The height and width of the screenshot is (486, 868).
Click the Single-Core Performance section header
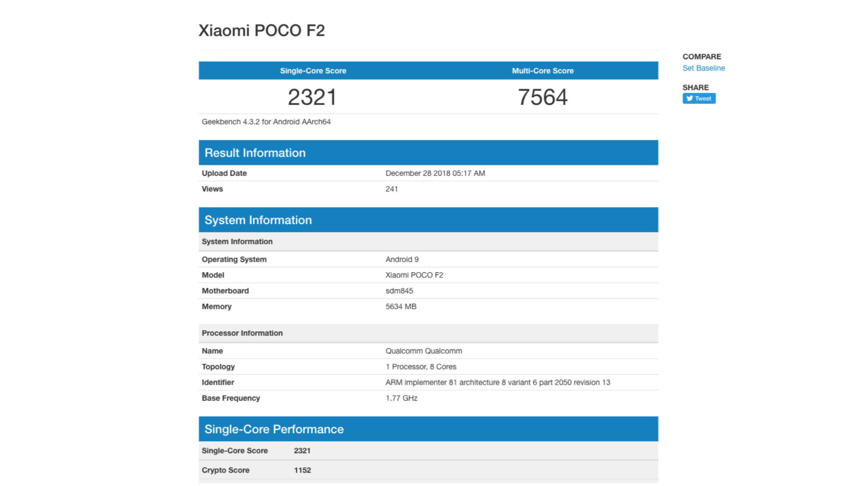click(274, 429)
